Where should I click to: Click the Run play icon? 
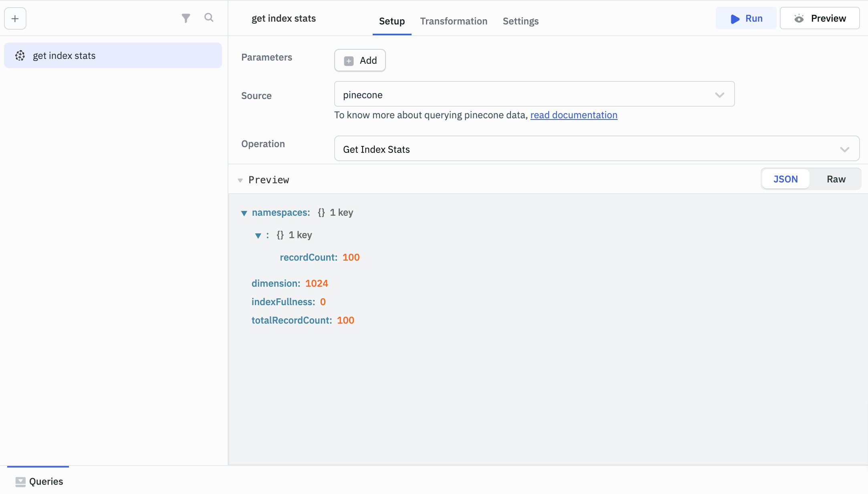pyautogui.click(x=735, y=19)
